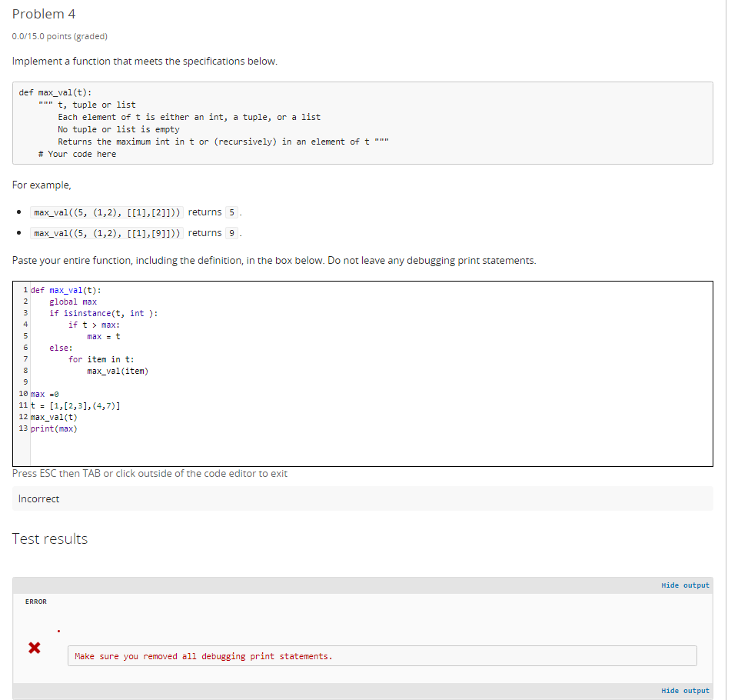The height and width of the screenshot is (700, 738).
Task: Click the ERROR label in test results
Action: point(35,602)
